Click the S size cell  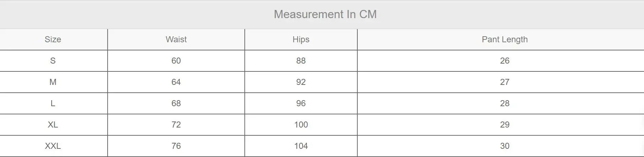point(53,61)
